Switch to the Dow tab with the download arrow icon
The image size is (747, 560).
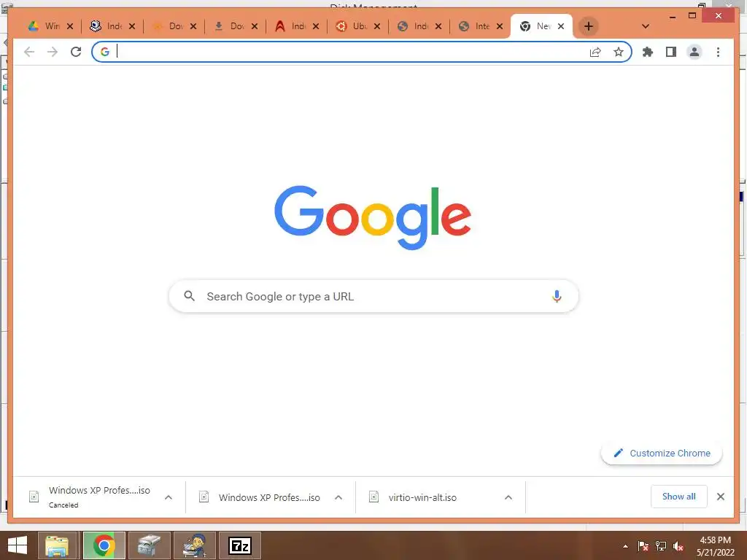point(229,26)
